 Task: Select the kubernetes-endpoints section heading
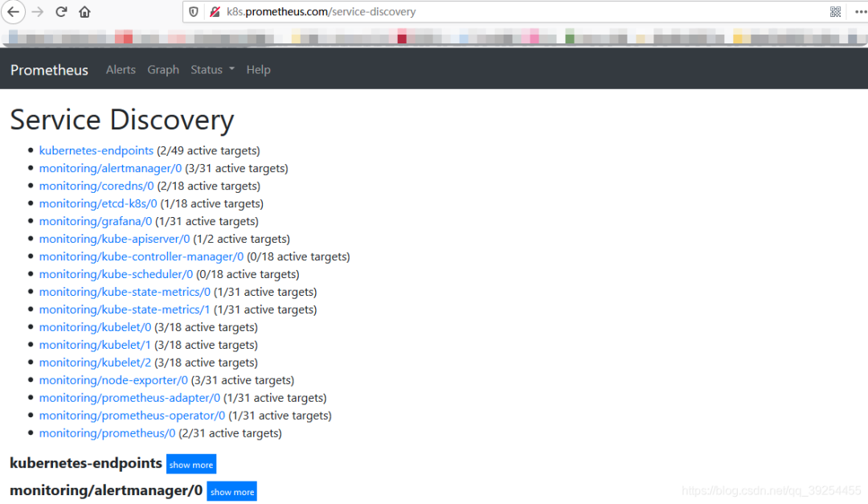tap(86, 463)
